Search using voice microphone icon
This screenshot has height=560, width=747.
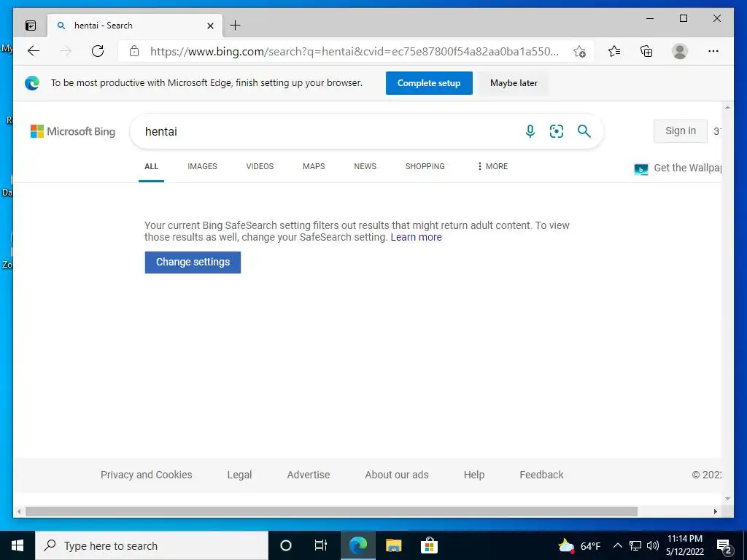(x=530, y=131)
